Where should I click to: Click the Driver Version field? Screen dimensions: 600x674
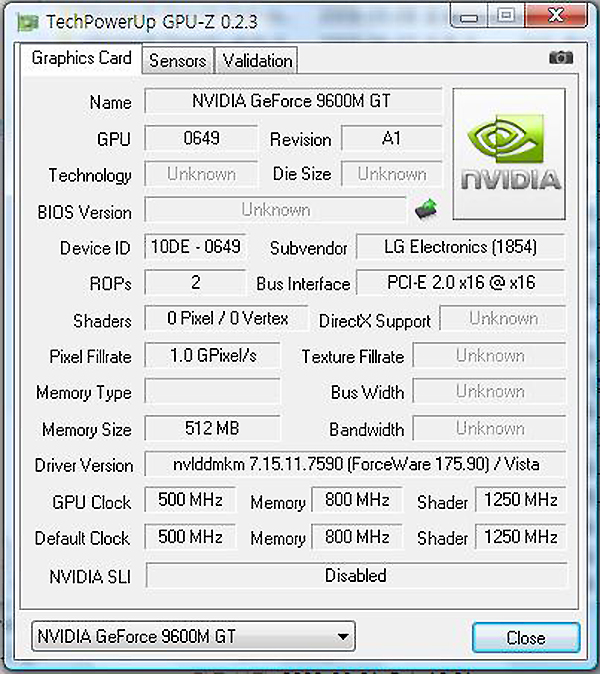click(x=355, y=464)
